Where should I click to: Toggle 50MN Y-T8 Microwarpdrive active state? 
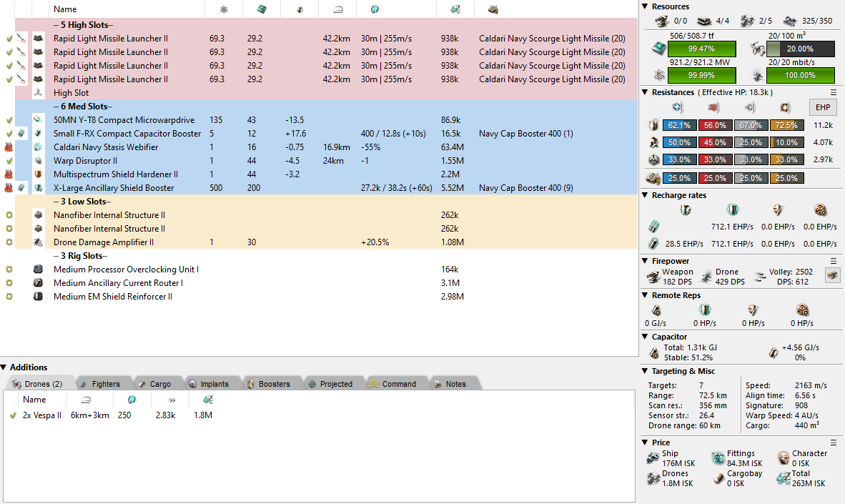pyautogui.click(x=9, y=120)
